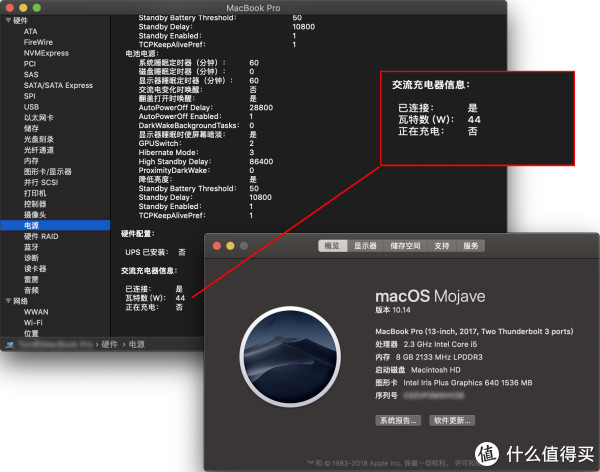Viewport: 600px width, 472px height.
Task: Select 控制器 controller sidebar item
Action: [x=35, y=204]
